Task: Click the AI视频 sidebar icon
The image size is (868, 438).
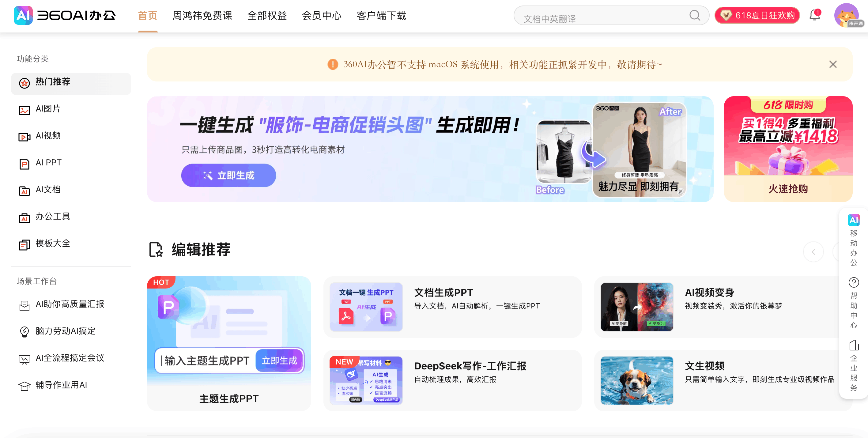Action: tap(24, 137)
